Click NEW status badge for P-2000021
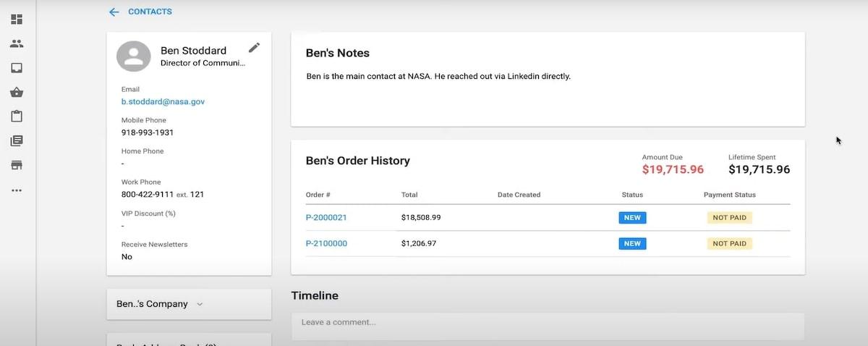This screenshot has height=346, width=868. [x=632, y=217]
